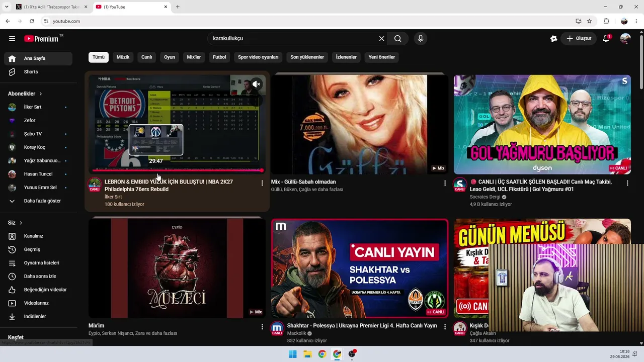This screenshot has width=644, height=362.
Task: Open a new browser tab
Action: (178, 7)
